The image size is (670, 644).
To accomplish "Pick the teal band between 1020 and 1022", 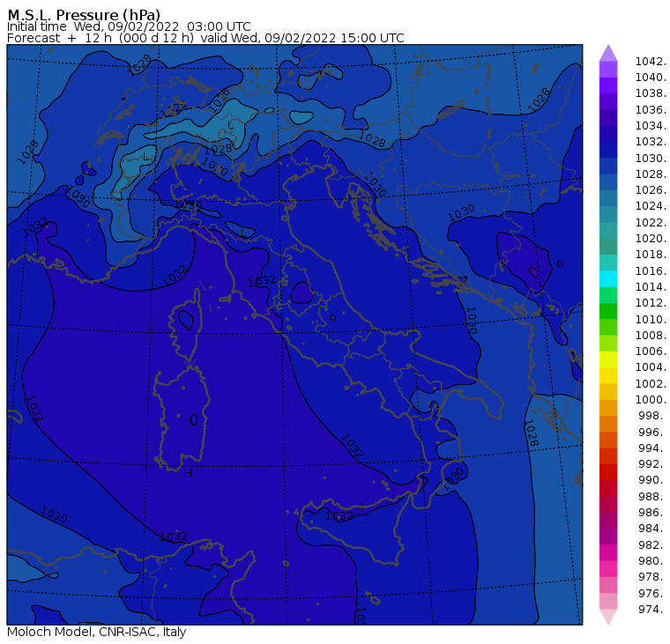I will pyautogui.click(x=608, y=231).
